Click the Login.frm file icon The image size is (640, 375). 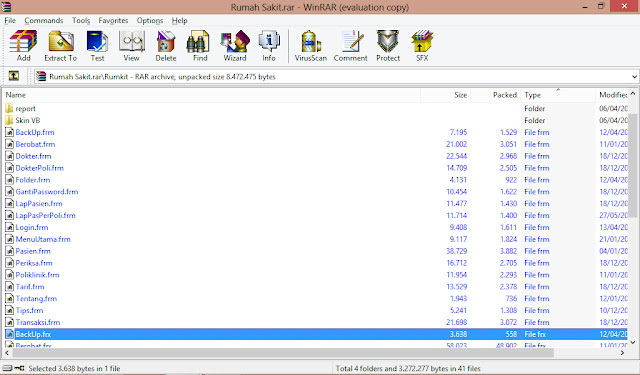click(x=9, y=227)
